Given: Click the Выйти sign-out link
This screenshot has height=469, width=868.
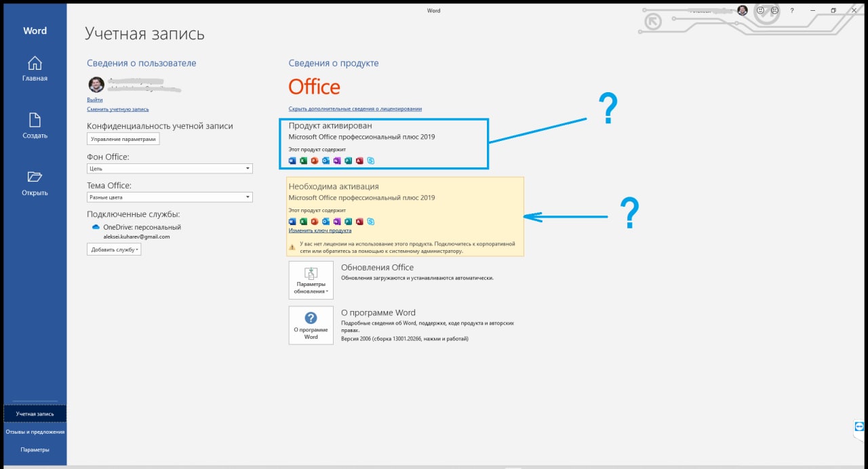Looking at the screenshot, I should (x=94, y=100).
